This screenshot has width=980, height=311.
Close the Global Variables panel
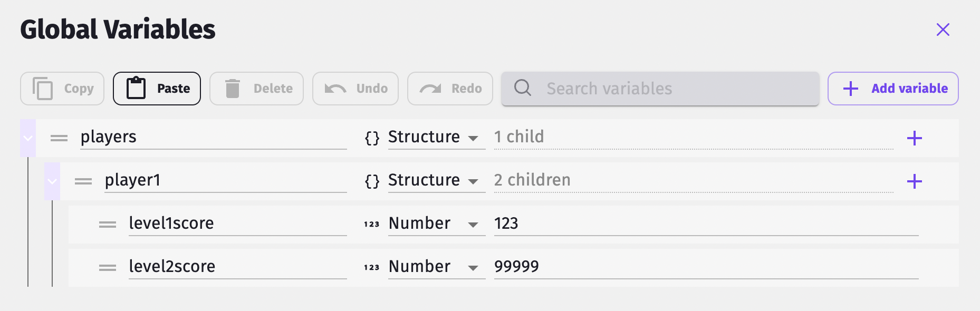pyautogui.click(x=943, y=30)
